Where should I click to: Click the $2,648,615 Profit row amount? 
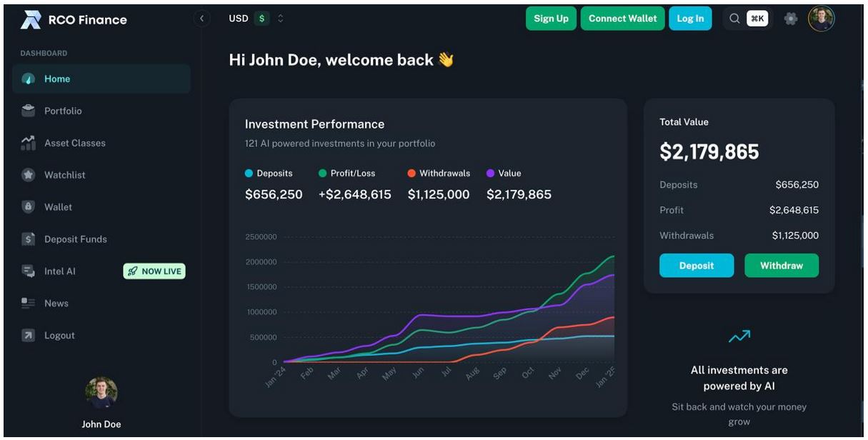point(794,210)
